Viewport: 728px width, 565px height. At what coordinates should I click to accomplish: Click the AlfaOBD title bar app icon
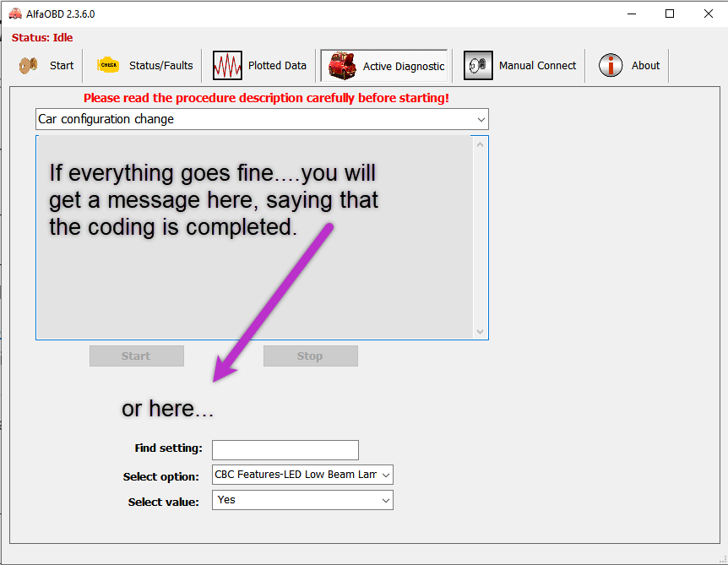(15, 14)
